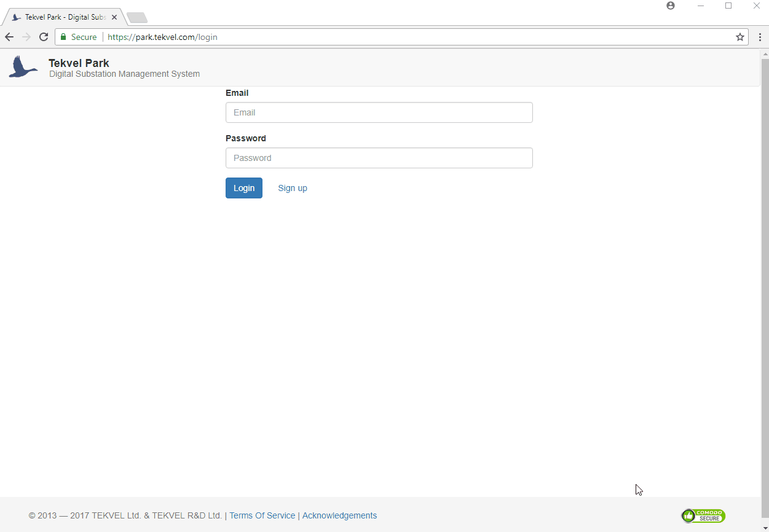Screen dimensions: 769x532
Task: Go back with the browser back arrow
Action: tap(9, 37)
